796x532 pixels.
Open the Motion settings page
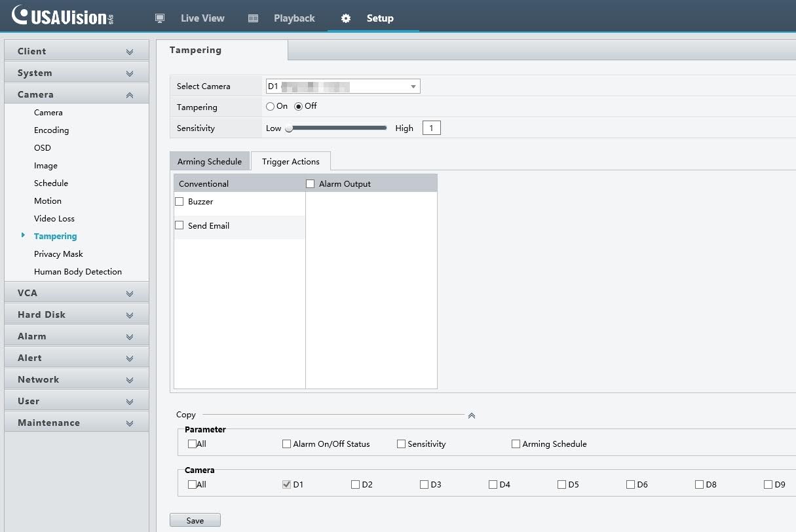[48, 201]
